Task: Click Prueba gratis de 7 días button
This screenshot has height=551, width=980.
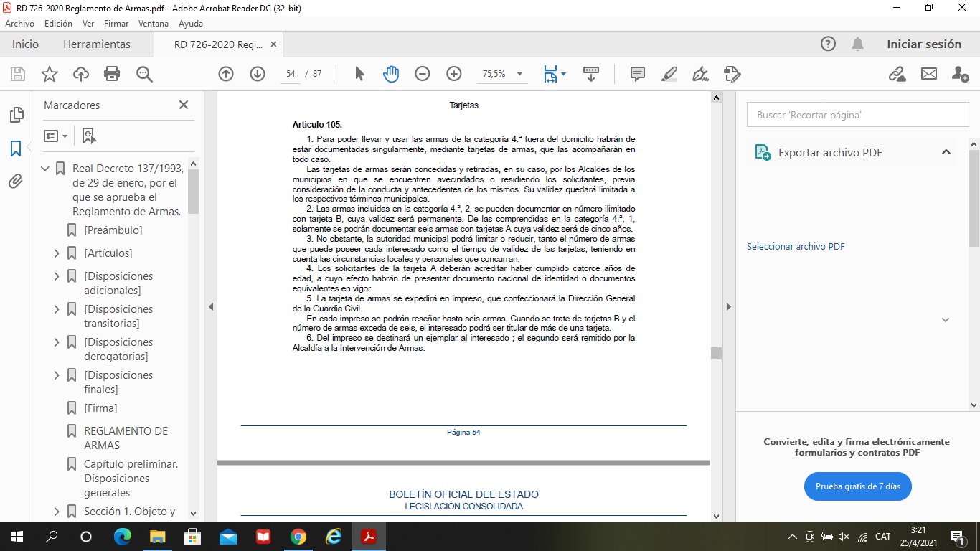Action: (857, 486)
